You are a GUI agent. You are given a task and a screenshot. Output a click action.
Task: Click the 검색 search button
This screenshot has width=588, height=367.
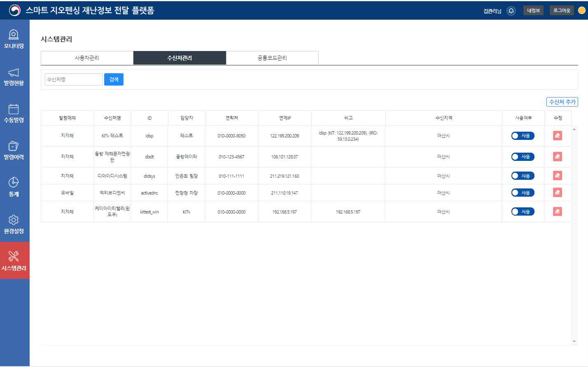coord(114,79)
